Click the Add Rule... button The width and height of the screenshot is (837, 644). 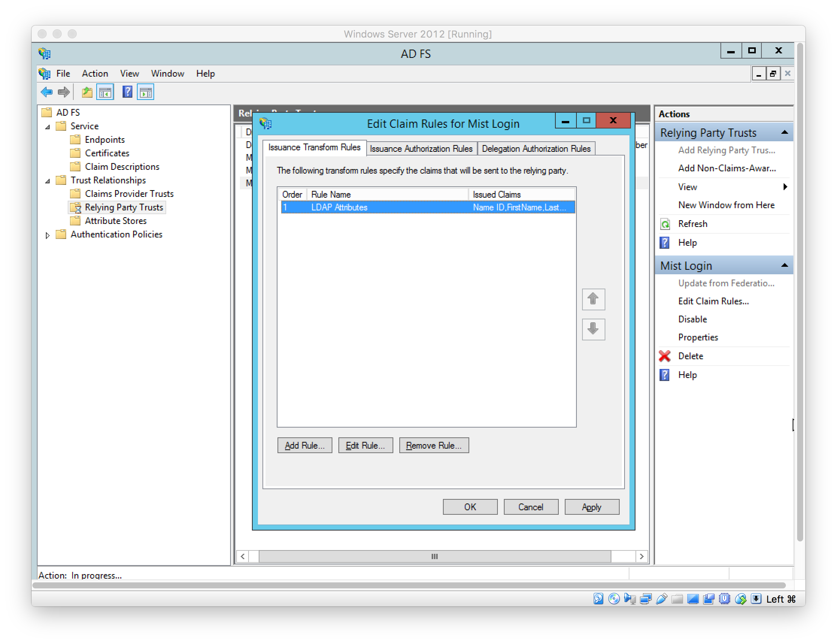click(x=305, y=445)
